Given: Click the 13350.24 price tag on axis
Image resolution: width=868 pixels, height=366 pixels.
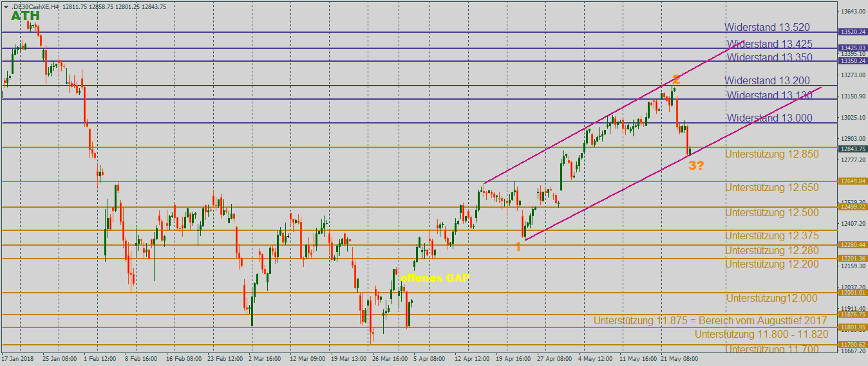Looking at the screenshot, I should pyautogui.click(x=852, y=61).
